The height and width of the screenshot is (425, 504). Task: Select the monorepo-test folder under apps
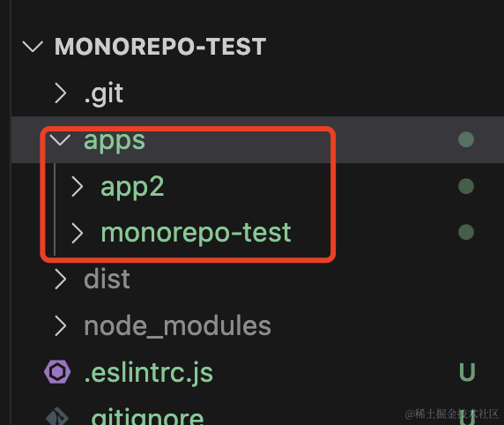[x=196, y=233]
